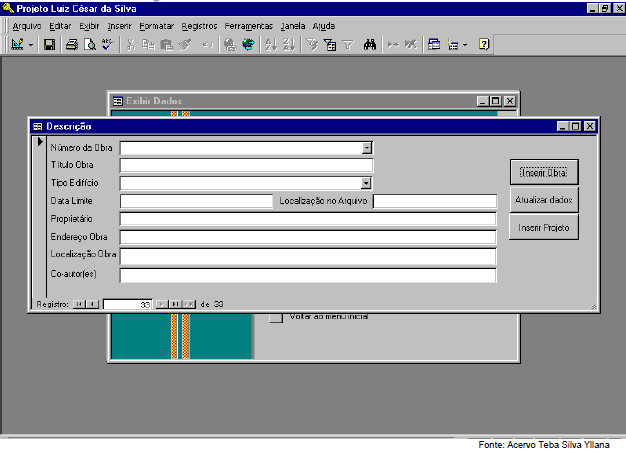Click the Co-autor(es) input field
This screenshot has width=626, height=452.
pos(308,276)
